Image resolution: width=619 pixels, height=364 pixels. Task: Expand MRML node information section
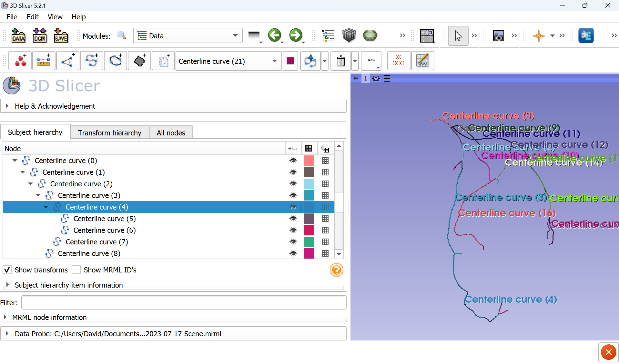click(x=173, y=317)
